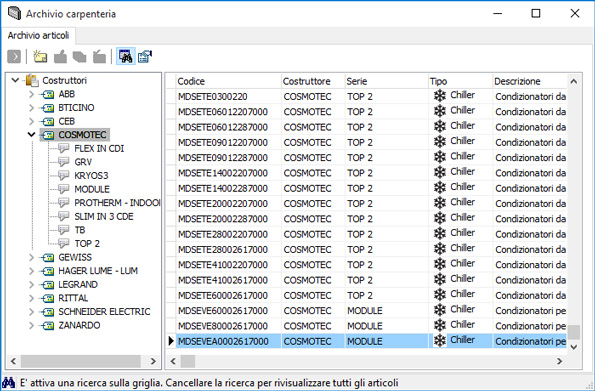Expand the ABB tree node
The width and height of the screenshot is (595, 391).
31,94
